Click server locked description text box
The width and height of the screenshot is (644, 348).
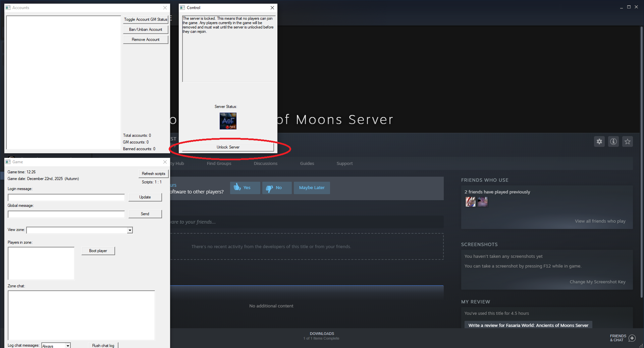tap(229, 49)
